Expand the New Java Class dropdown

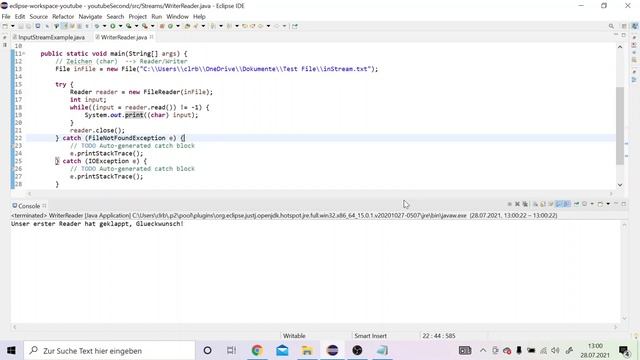pos(178,26)
